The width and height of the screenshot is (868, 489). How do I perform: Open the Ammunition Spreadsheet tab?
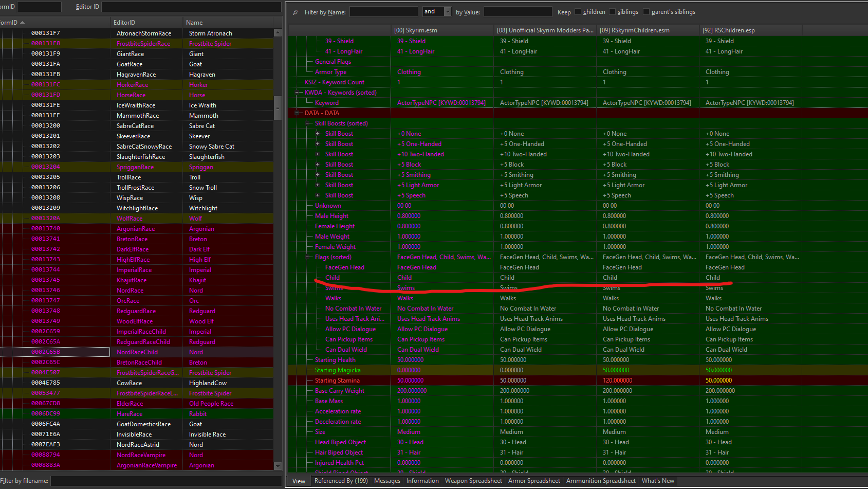point(601,481)
